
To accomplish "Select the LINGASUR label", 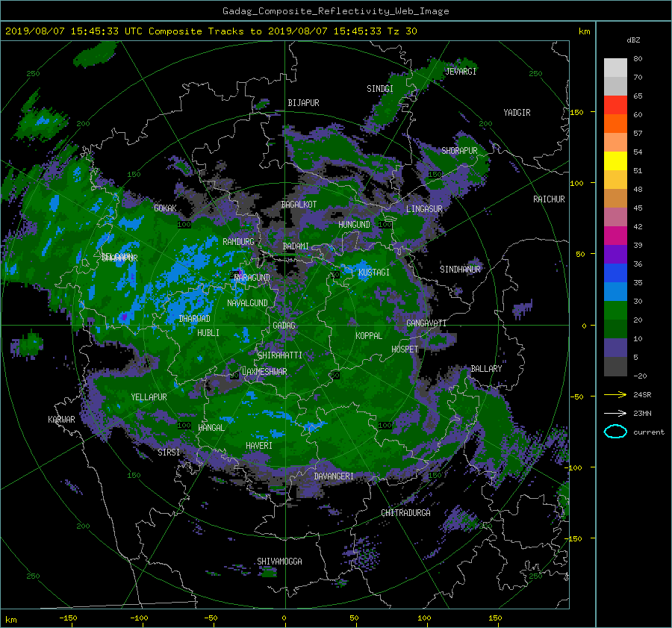I will click(x=424, y=209).
